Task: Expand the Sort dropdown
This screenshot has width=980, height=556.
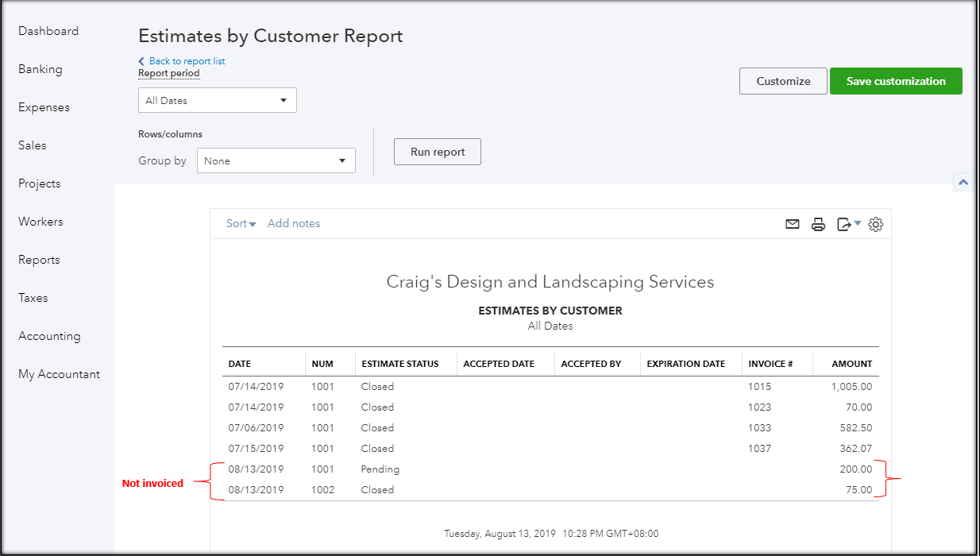Action: coord(241,223)
